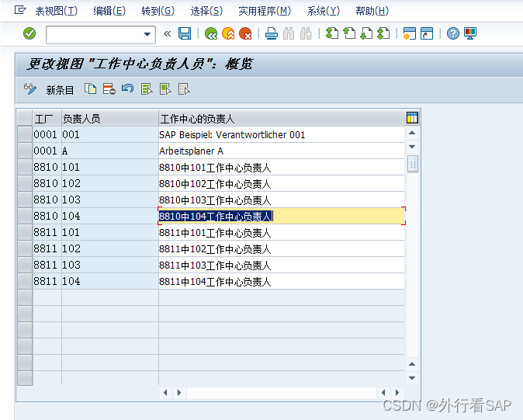The height and width of the screenshot is (420, 523).
Task: Click the Select Block icon
Action: 165,89
